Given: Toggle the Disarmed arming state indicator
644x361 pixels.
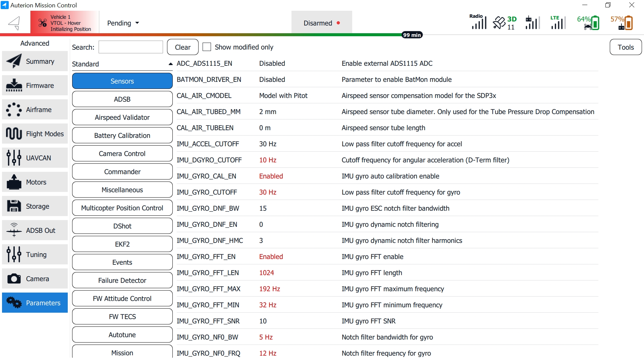Looking at the screenshot, I should [321, 23].
